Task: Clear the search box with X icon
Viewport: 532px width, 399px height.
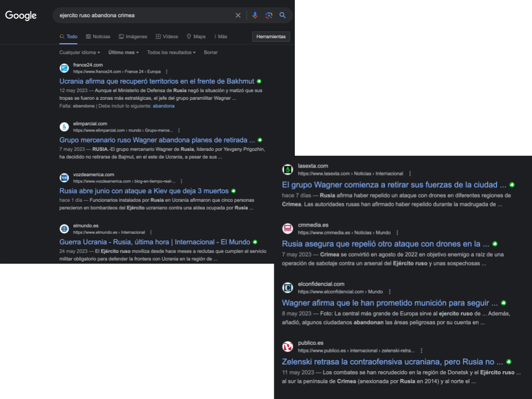Action: coord(238,16)
